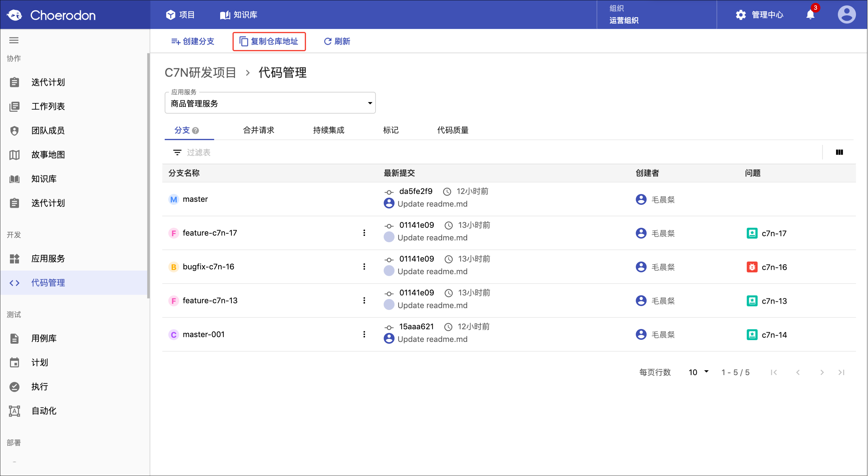The width and height of the screenshot is (868, 476).
Task: Click the Choerodon fish logo
Action: tap(14, 15)
